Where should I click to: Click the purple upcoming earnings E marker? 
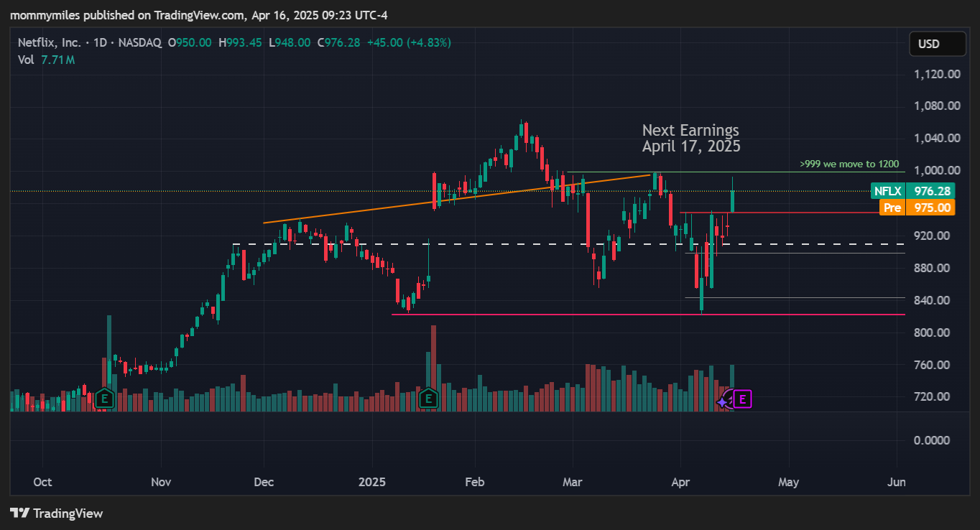743,399
